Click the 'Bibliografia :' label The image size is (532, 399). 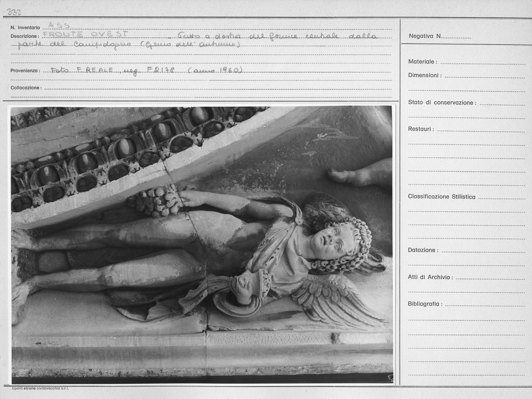click(x=425, y=304)
